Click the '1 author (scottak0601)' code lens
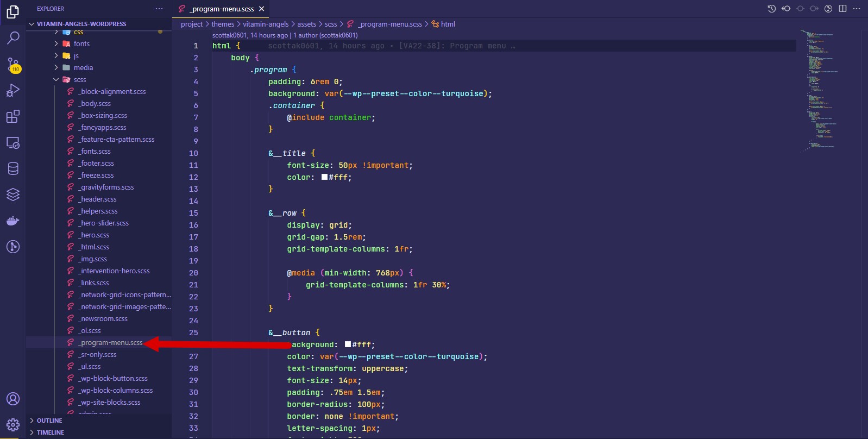Screen dimensions: 868x439 (x=325, y=35)
